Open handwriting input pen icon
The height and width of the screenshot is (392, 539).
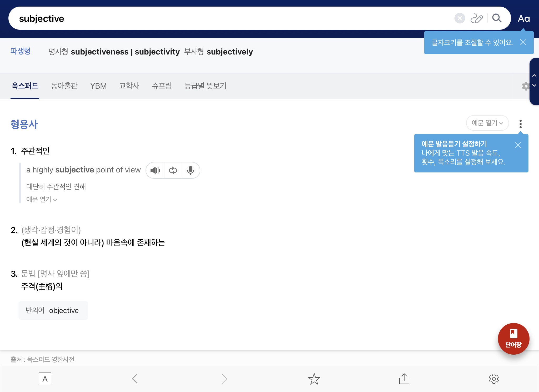(477, 18)
